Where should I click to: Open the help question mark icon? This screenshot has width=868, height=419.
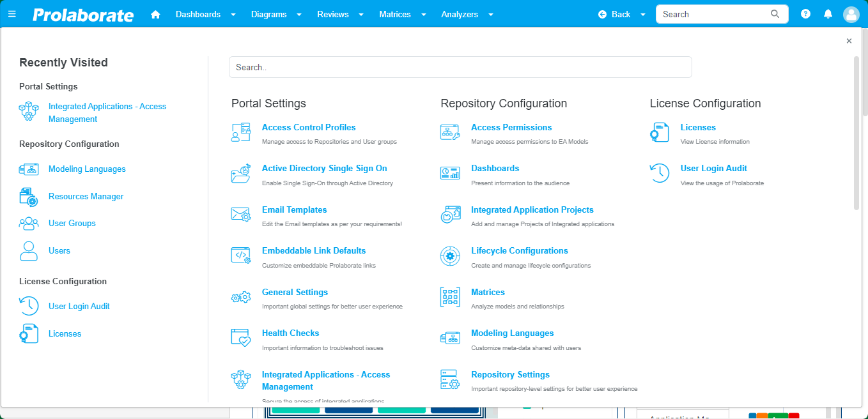click(x=805, y=14)
